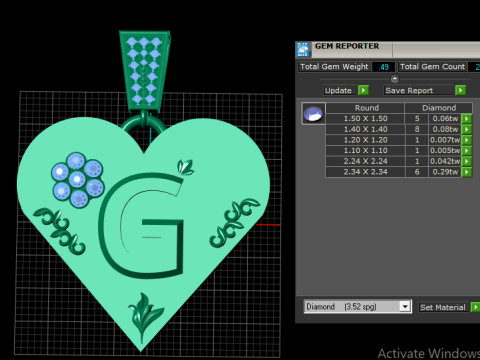Click the Set Material button
This screenshot has height=360, width=480.
(x=443, y=307)
